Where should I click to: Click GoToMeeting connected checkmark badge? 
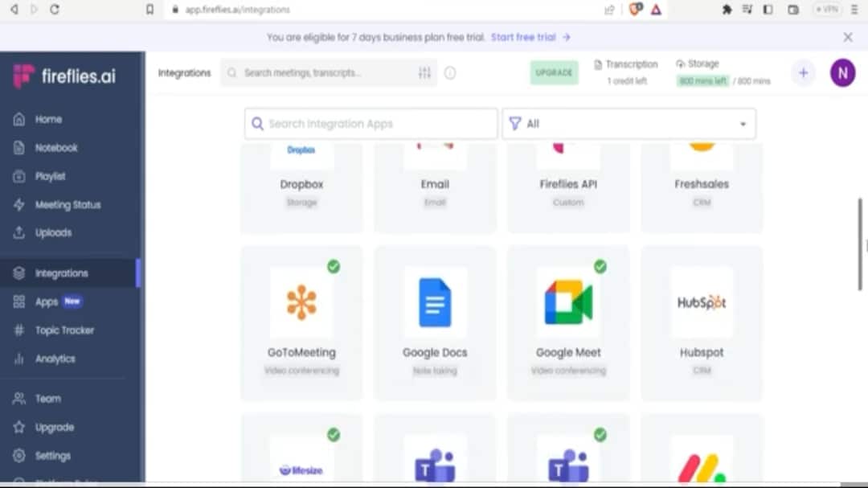334,266
